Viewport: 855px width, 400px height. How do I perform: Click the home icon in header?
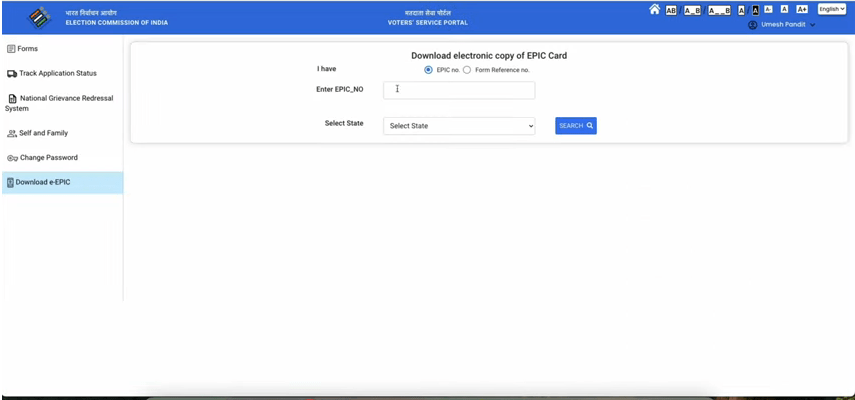(655, 9)
